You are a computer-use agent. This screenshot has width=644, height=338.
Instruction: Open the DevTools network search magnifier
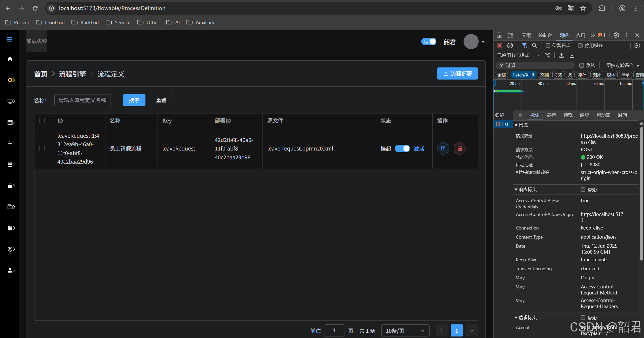[x=535, y=46]
